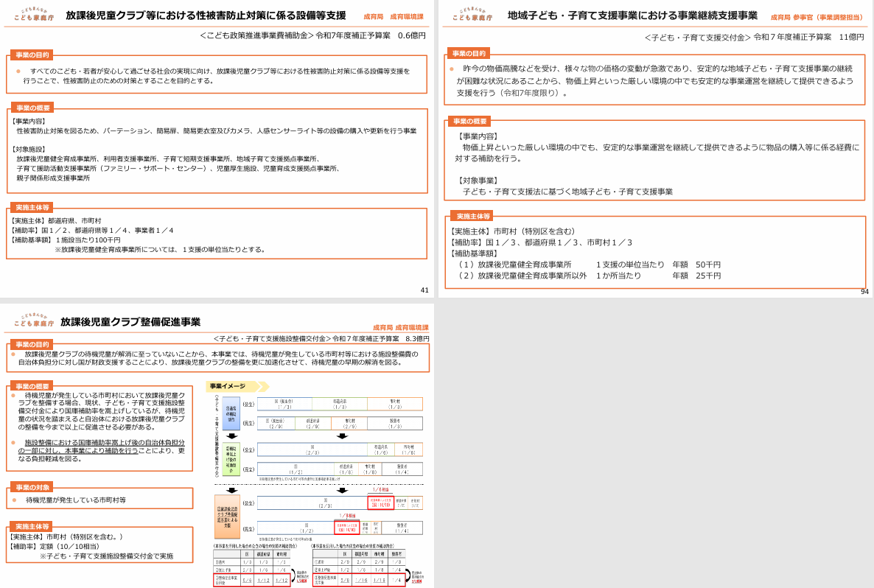Click the orange bullet beside 待機児童が発生している市町村等

click(x=14, y=500)
